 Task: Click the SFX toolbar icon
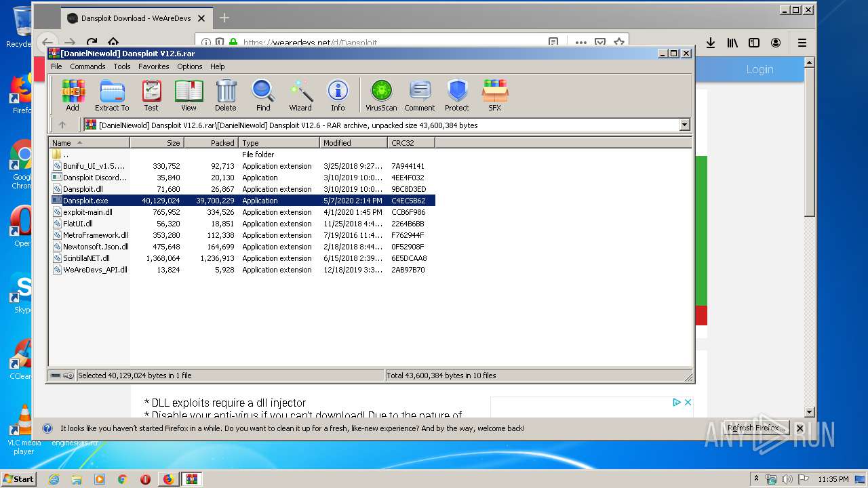495,95
